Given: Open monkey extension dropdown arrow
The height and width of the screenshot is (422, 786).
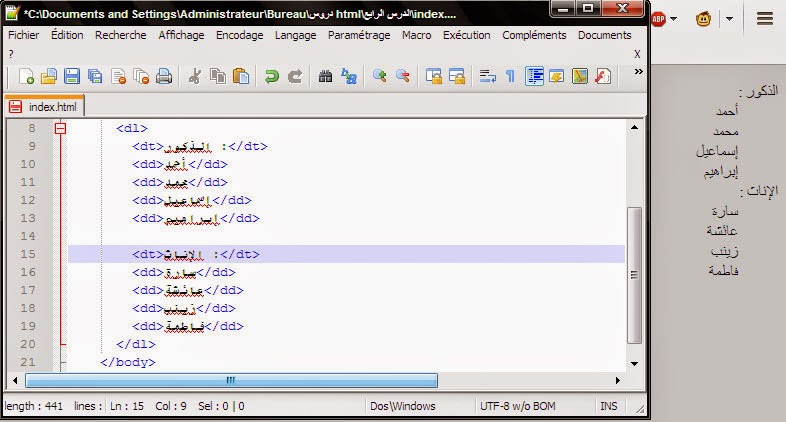Looking at the screenshot, I should click(729, 19).
